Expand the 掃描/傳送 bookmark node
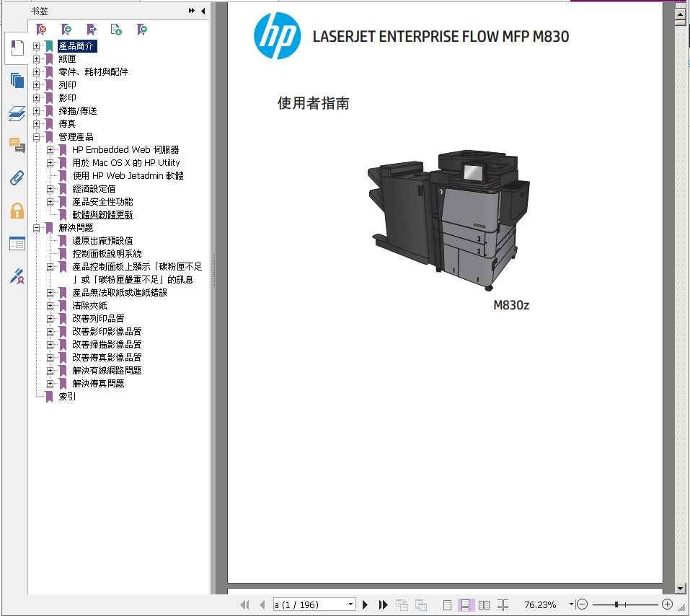Viewport: 690px width, 616px height. (x=37, y=110)
